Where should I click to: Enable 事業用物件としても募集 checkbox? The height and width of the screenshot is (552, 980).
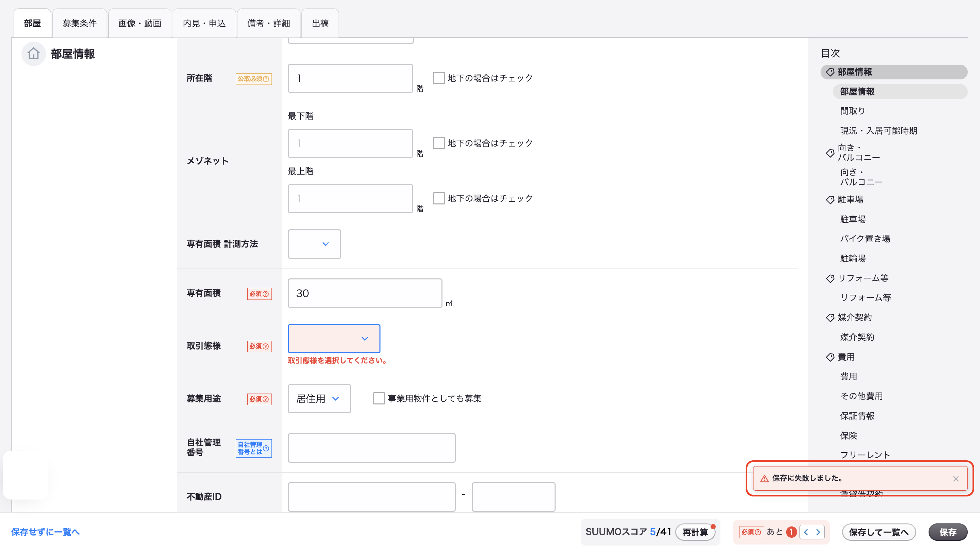click(x=379, y=398)
